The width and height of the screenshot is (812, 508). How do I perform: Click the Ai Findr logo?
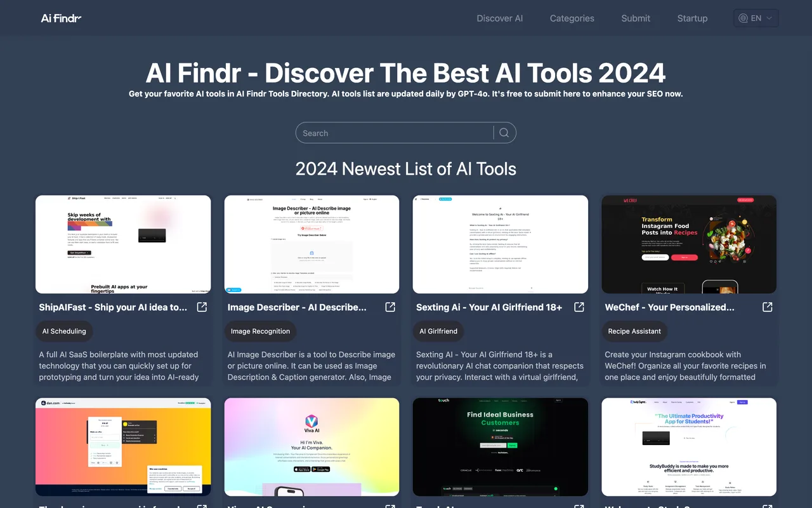coord(61,18)
